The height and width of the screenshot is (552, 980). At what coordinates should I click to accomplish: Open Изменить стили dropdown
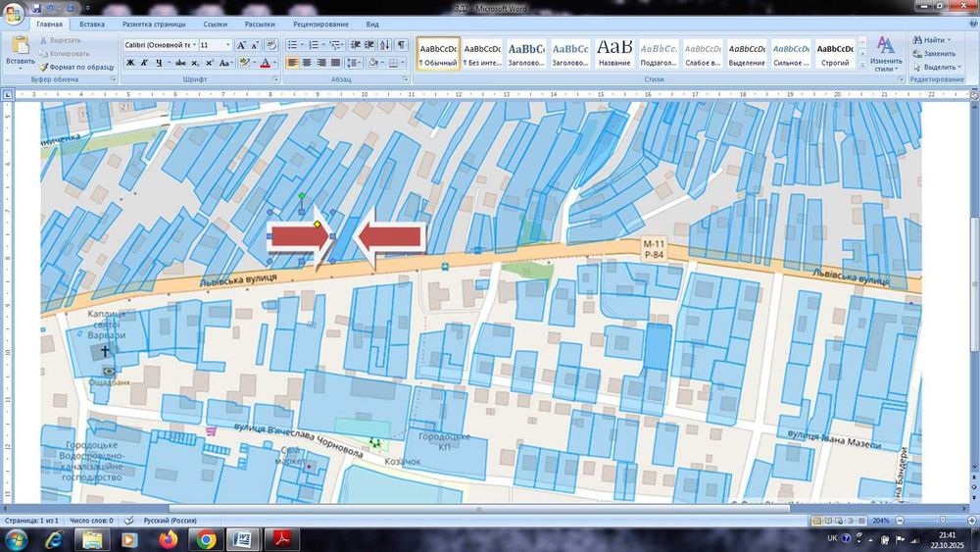(x=886, y=54)
